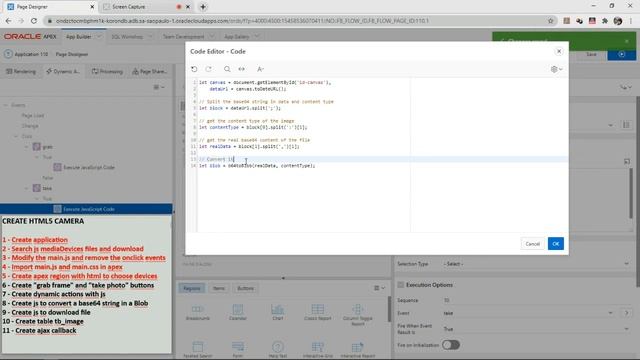
Task: Select the Buttons gallery tab
Action: (245, 288)
